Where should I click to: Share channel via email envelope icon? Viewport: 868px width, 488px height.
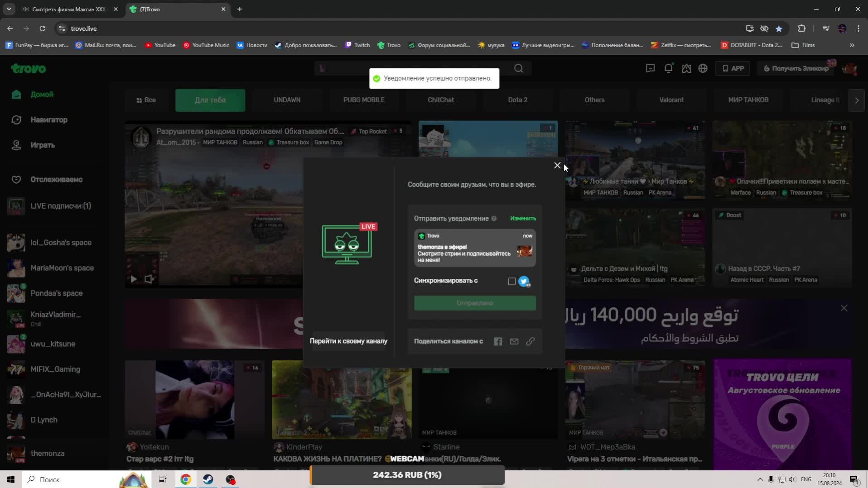514,341
